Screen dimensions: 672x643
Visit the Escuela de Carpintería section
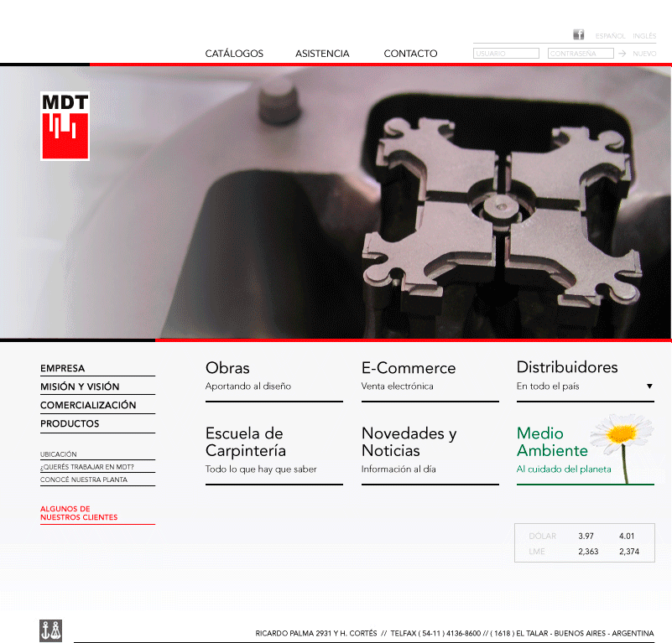coord(246,442)
